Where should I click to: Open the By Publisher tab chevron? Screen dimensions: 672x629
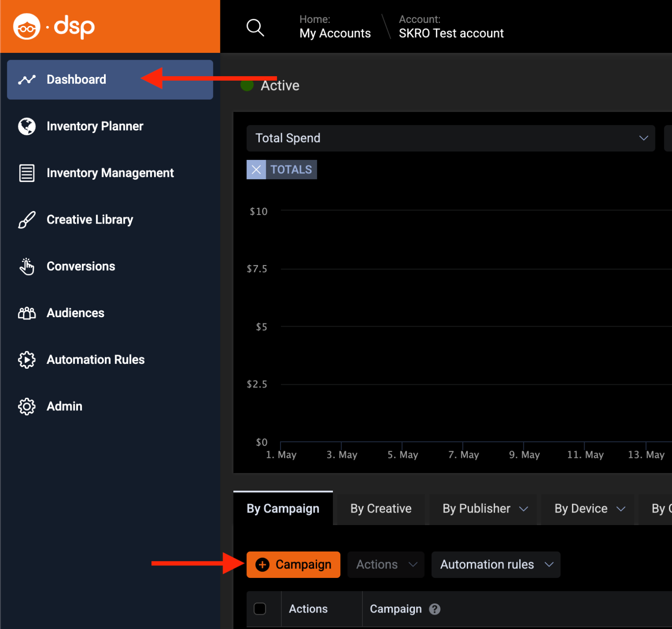pos(524,509)
